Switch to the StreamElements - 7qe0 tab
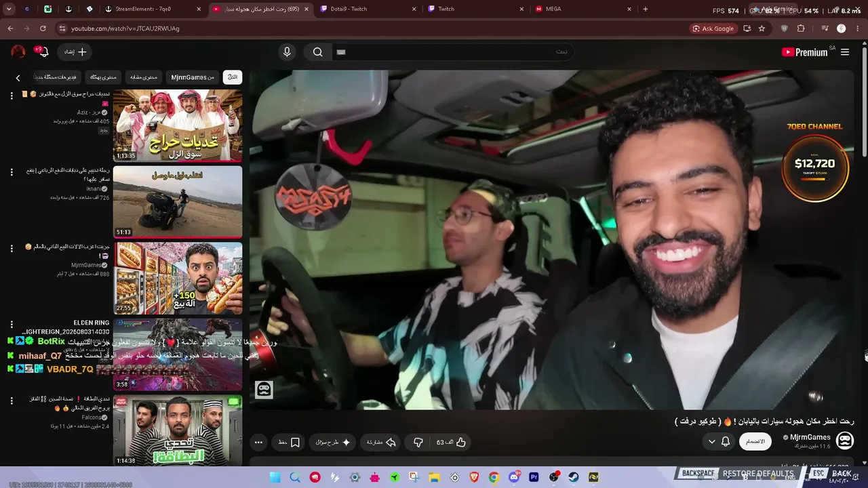 click(x=152, y=9)
